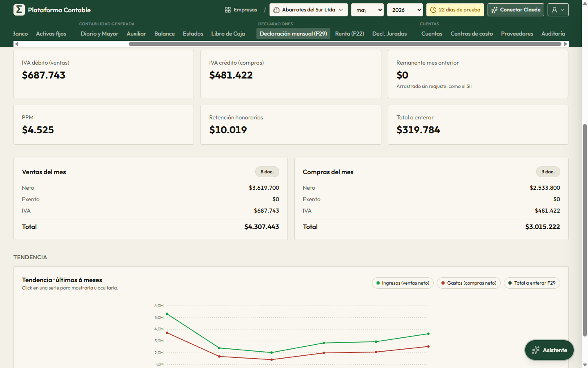Expand the Abarrotes del Sur Ltda company selector
The image size is (588, 368).
[x=309, y=10]
